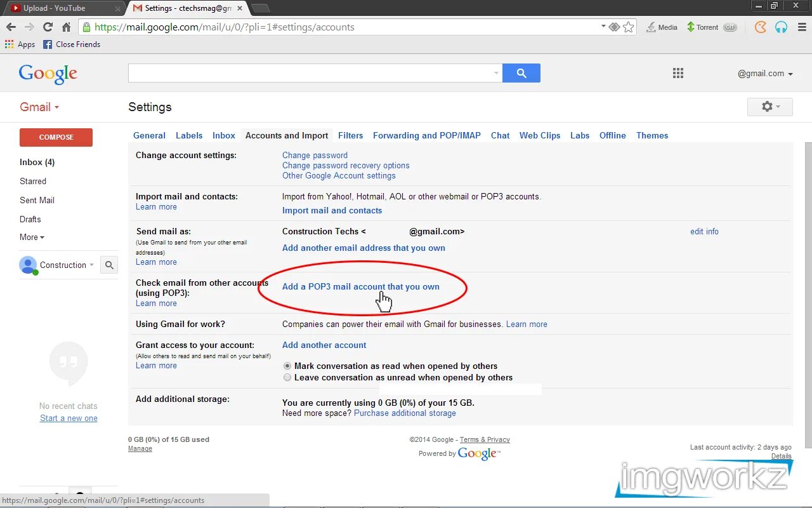Open the Labels settings tab
The height and width of the screenshot is (508, 812).
(189, 136)
